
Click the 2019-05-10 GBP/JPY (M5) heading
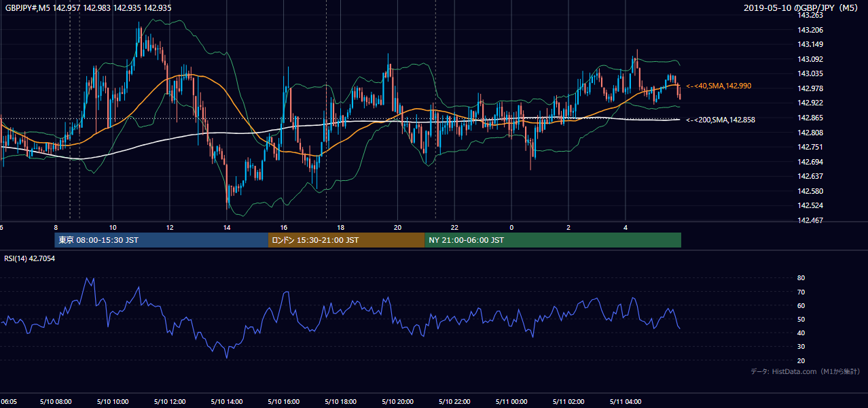point(802,7)
